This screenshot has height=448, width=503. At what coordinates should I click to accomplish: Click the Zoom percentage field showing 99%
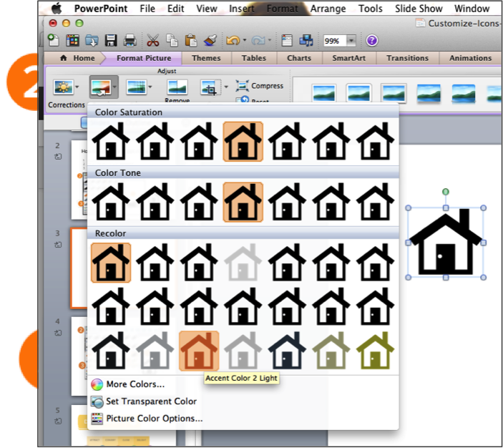click(x=335, y=41)
